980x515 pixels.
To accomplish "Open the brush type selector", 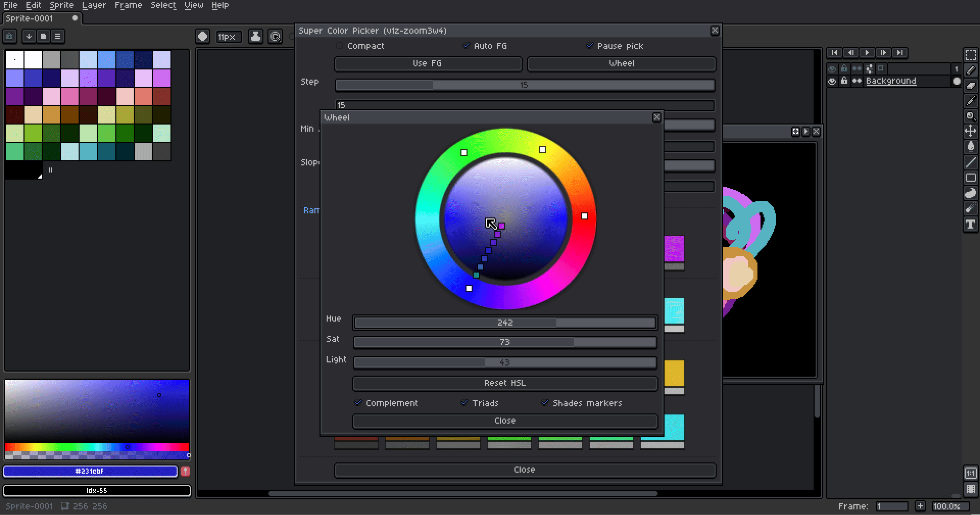I will (203, 36).
